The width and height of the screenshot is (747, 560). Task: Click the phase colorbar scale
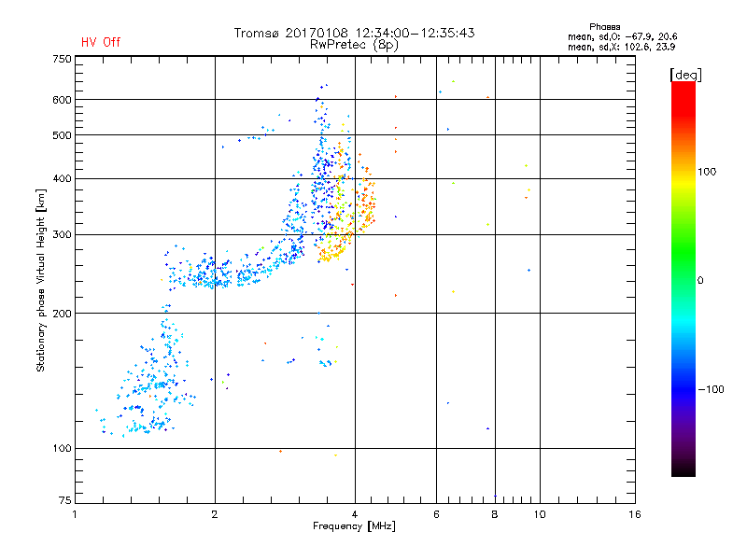click(684, 279)
